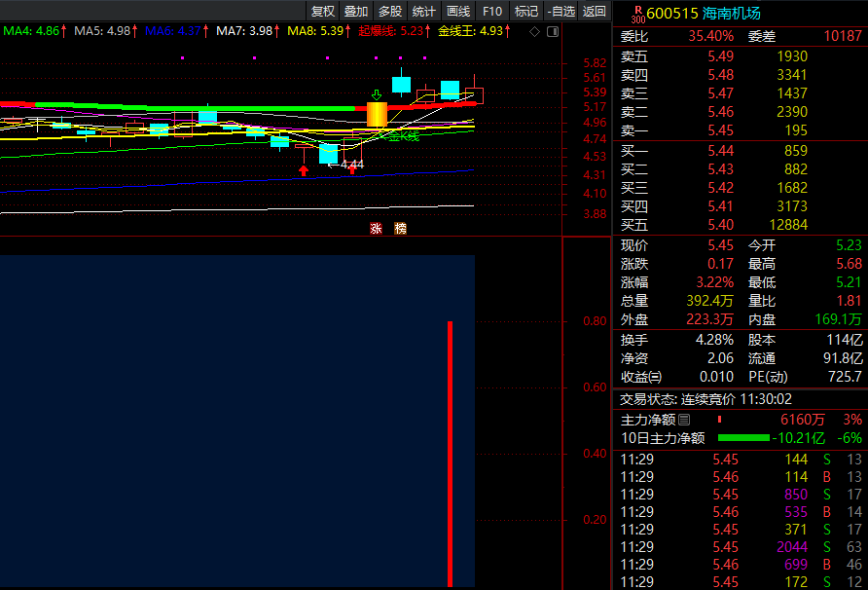868x590 pixels.
Task: Click the panel layout icon beside the diamond
Action: pos(551,31)
